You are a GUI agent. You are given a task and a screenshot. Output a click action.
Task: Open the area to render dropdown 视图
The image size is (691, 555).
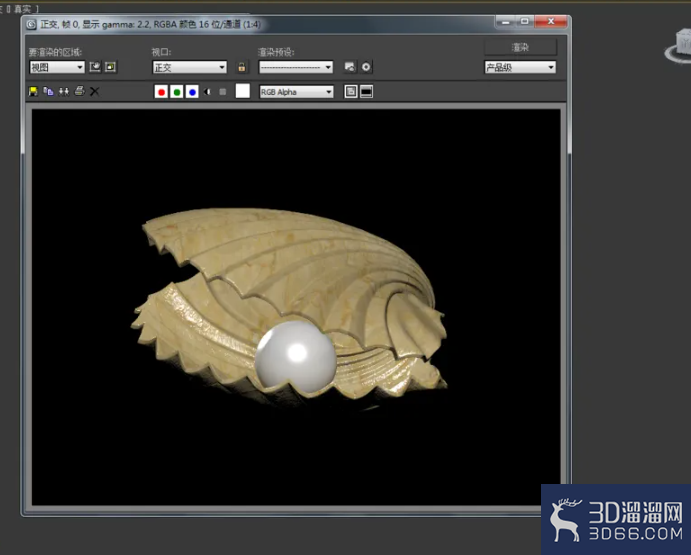tap(57, 67)
